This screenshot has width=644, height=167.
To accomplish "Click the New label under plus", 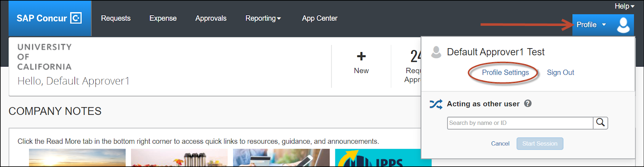I will pyautogui.click(x=361, y=71).
